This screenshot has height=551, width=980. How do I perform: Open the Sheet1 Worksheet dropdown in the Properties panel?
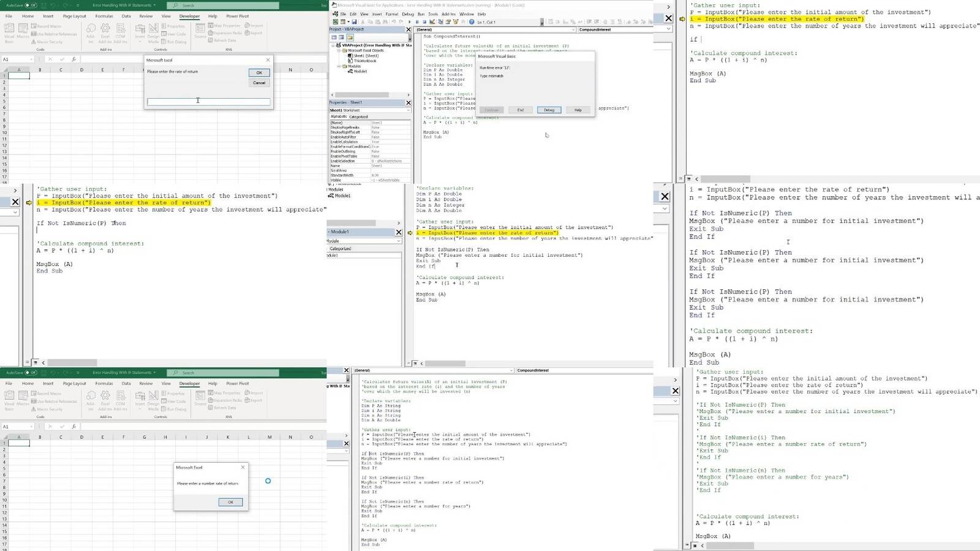tap(409, 110)
